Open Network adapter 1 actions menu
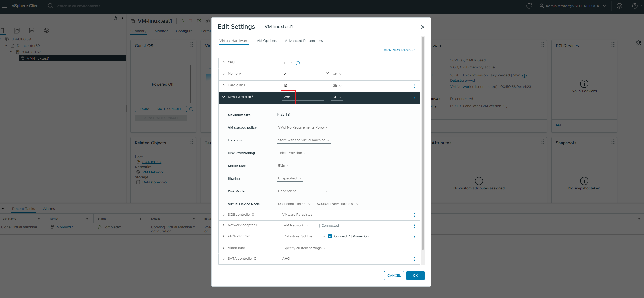This screenshot has width=644, height=298. tap(414, 226)
